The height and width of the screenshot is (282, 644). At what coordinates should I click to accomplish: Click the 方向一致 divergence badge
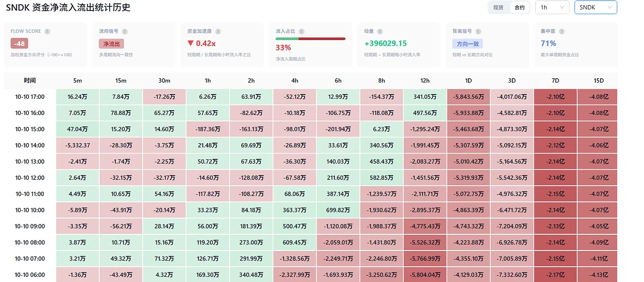point(468,43)
